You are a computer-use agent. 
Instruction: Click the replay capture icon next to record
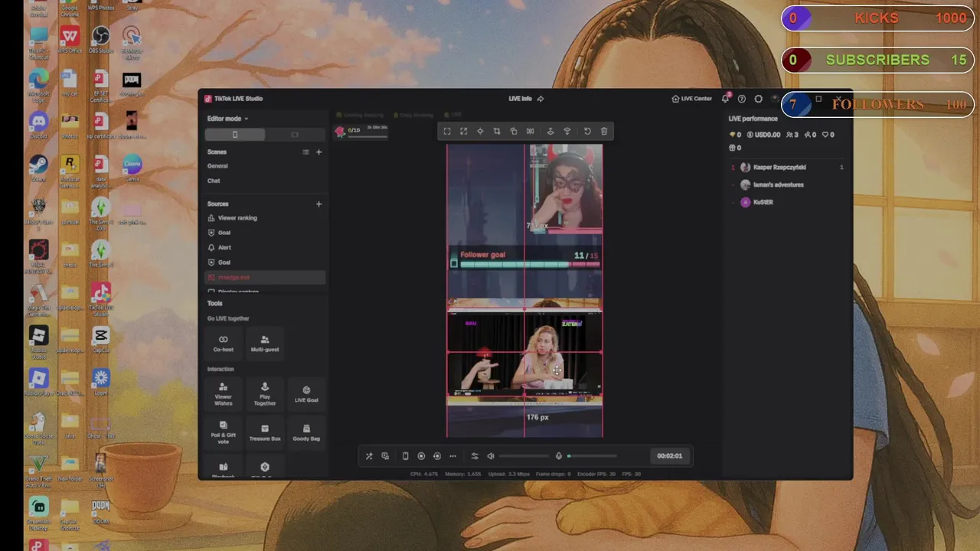pyautogui.click(x=437, y=456)
